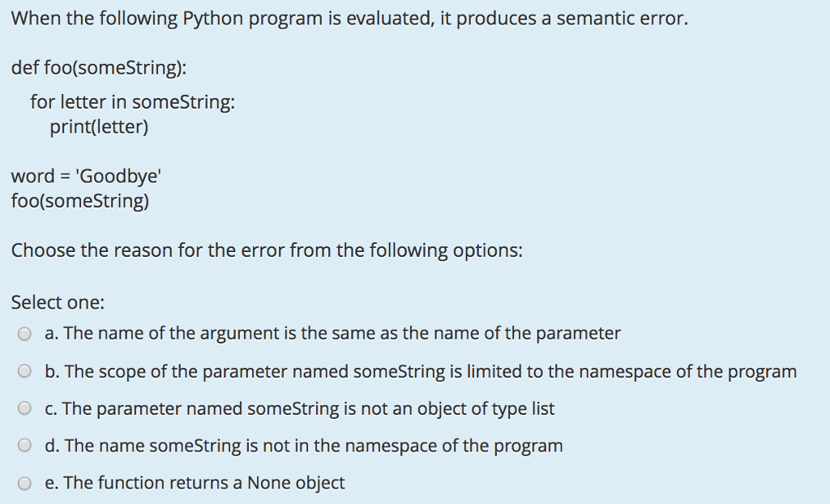
Task: Click the question prompt about semantic error
Action: click(349, 18)
